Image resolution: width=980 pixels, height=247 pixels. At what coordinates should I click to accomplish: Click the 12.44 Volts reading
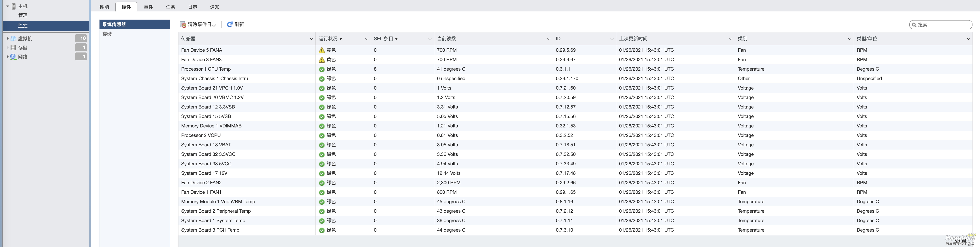[x=449, y=173]
